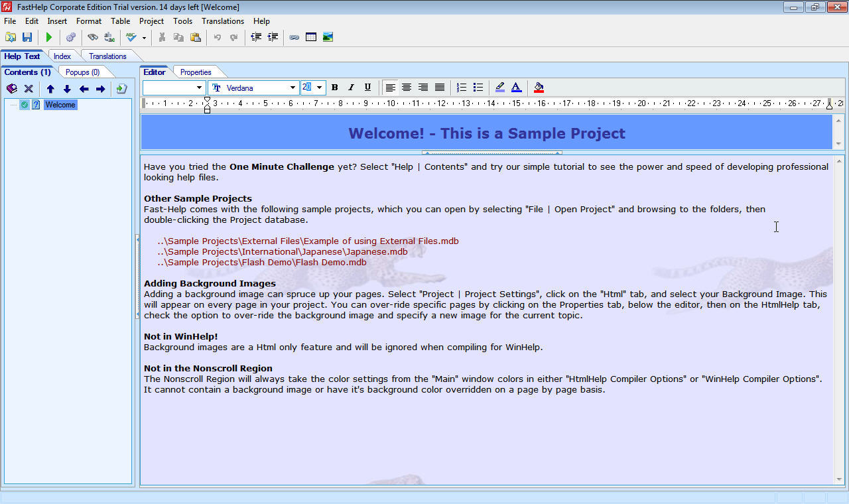Move the topic up with the up arrow
This screenshot has width=849, height=504.
[50, 89]
